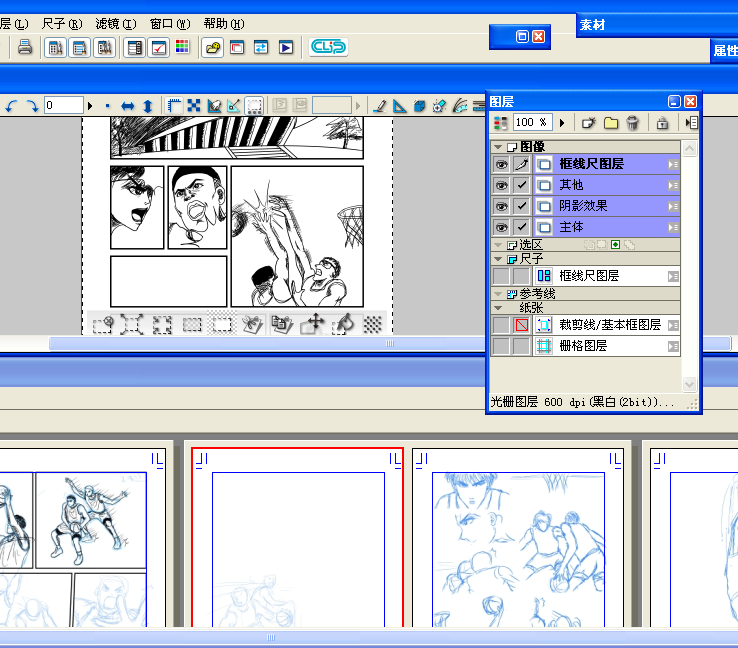The image size is (738, 648).
Task: Toggle the checkmark box of 阴影效果 layer
Action: click(x=522, y=206)
